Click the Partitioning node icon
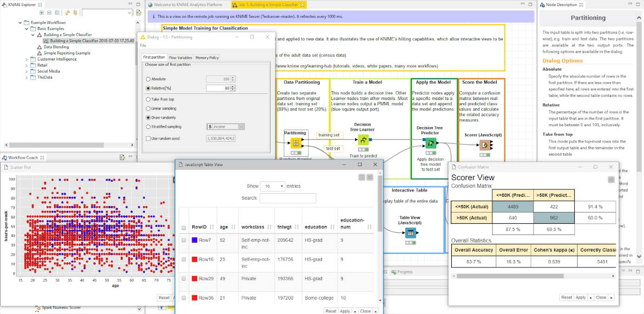This screenshot has height=314, width=644. [x=296, y=143]
